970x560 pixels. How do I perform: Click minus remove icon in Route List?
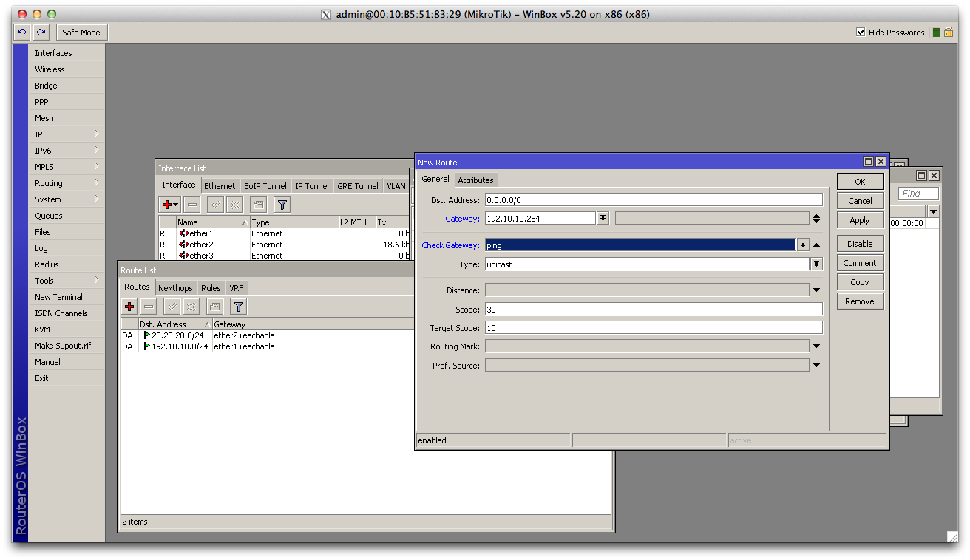pyautogui.click(x=149, y=307)
